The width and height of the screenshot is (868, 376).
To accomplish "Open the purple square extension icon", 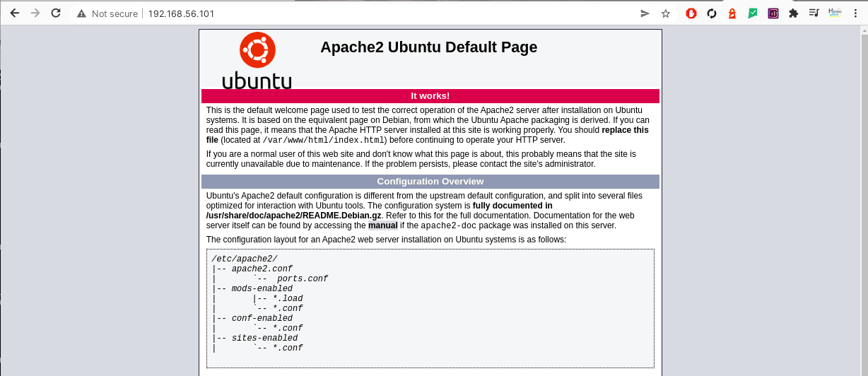I will point(773,13).
